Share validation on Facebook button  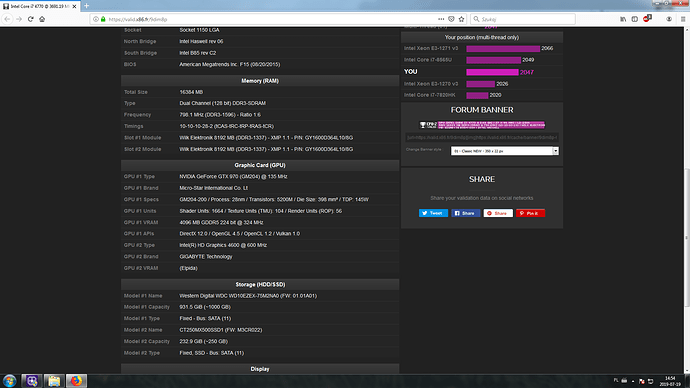click(466, 213)
